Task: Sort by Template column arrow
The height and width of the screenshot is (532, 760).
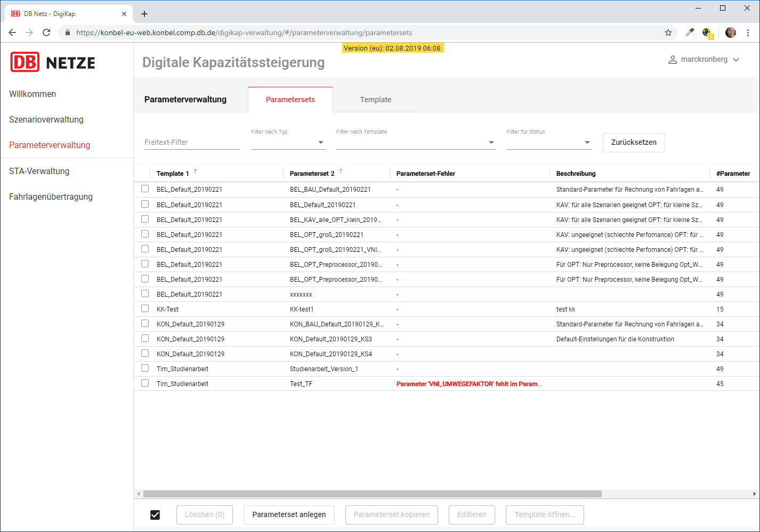Action: click(x=196, y=171)
